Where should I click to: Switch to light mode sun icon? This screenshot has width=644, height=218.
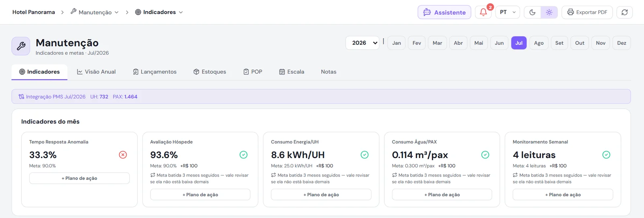[x=549, y=12]
